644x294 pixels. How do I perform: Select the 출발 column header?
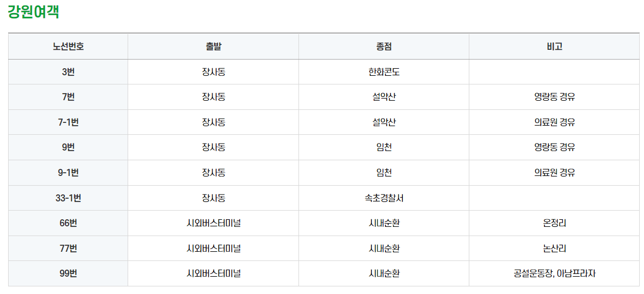pos(213,47)
